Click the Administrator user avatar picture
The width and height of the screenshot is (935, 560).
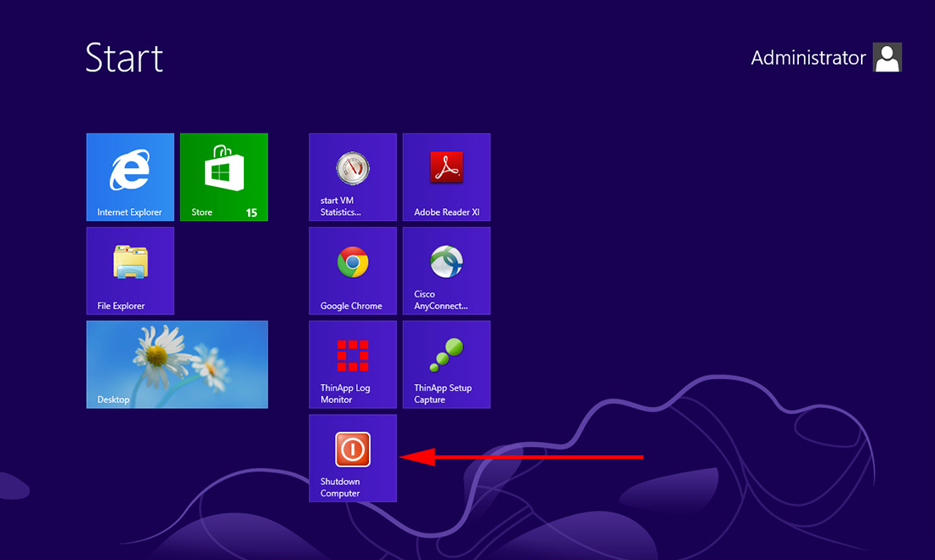click(887, 57)
